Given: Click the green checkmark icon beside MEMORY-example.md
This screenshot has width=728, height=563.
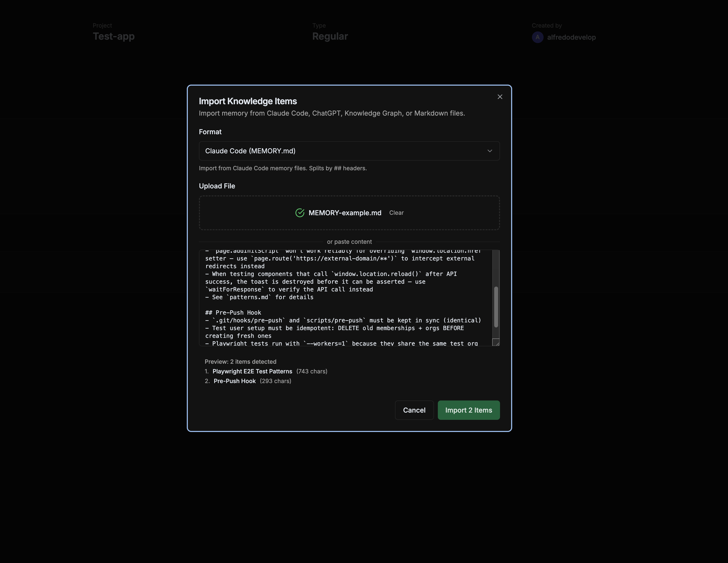Looking at the screenshot, I should [x=300, y=213].
